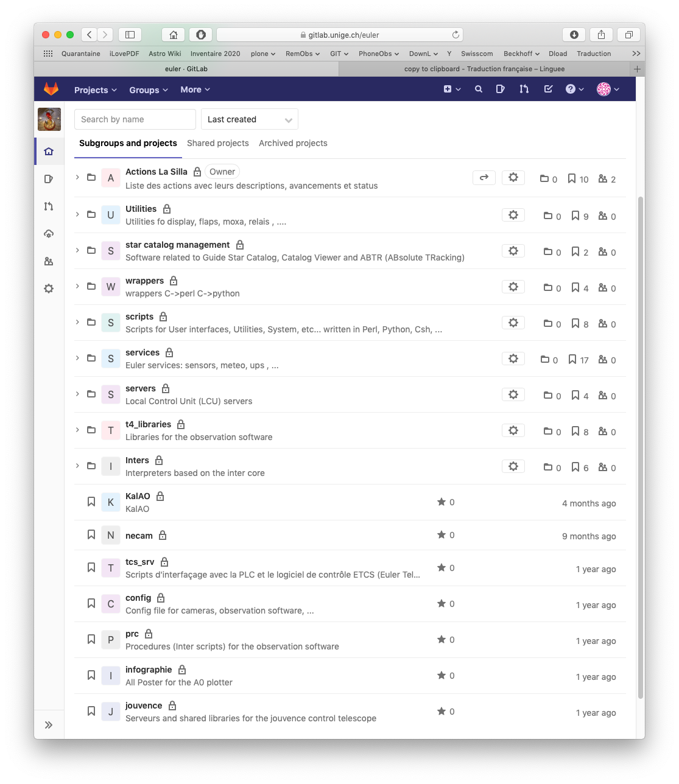The width and height of the screenshot is (679, 784).
Task: Click settings gear for Utilities subgroup
Action: 513,215
